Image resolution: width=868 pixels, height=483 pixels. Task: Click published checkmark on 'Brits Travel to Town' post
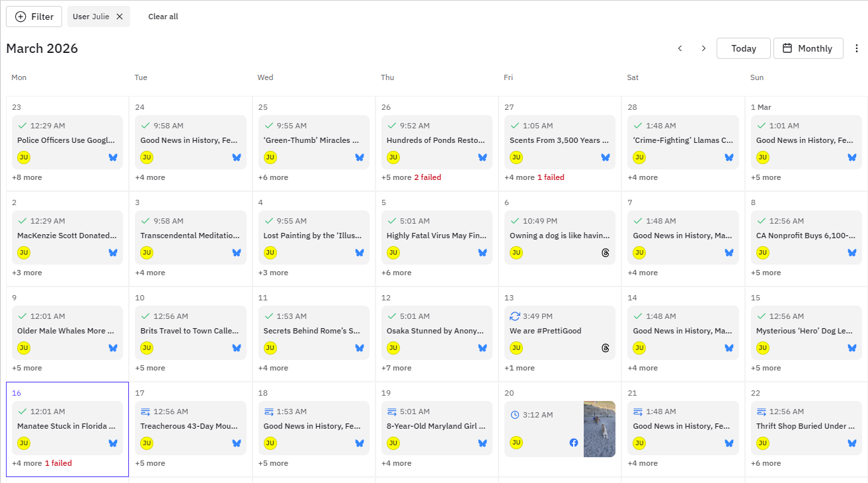(x=146, y=316)
